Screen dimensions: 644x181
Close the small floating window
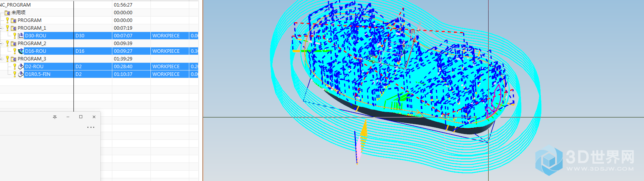point(94,117)
